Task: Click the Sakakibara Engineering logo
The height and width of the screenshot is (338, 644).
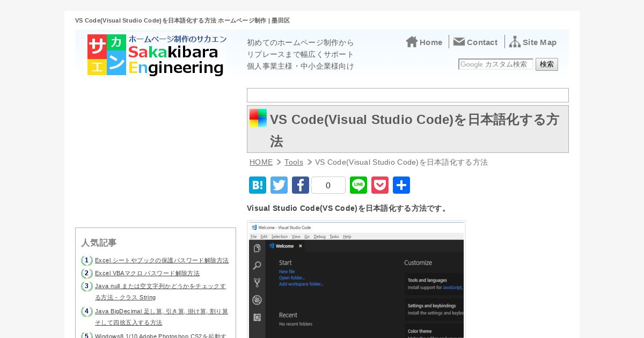Action: (x=157, y=55)
